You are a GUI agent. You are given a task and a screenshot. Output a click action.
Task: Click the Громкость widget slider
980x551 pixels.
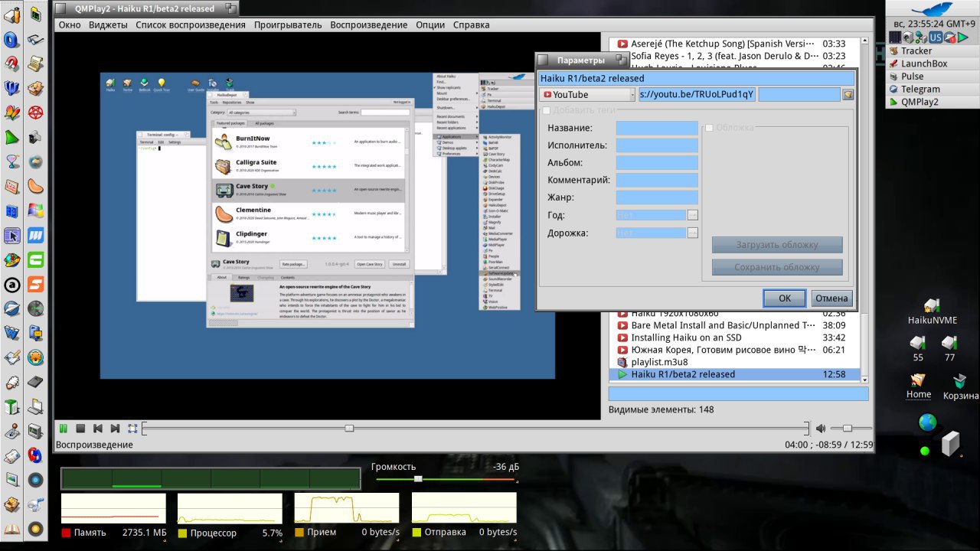tap(417, 479)
